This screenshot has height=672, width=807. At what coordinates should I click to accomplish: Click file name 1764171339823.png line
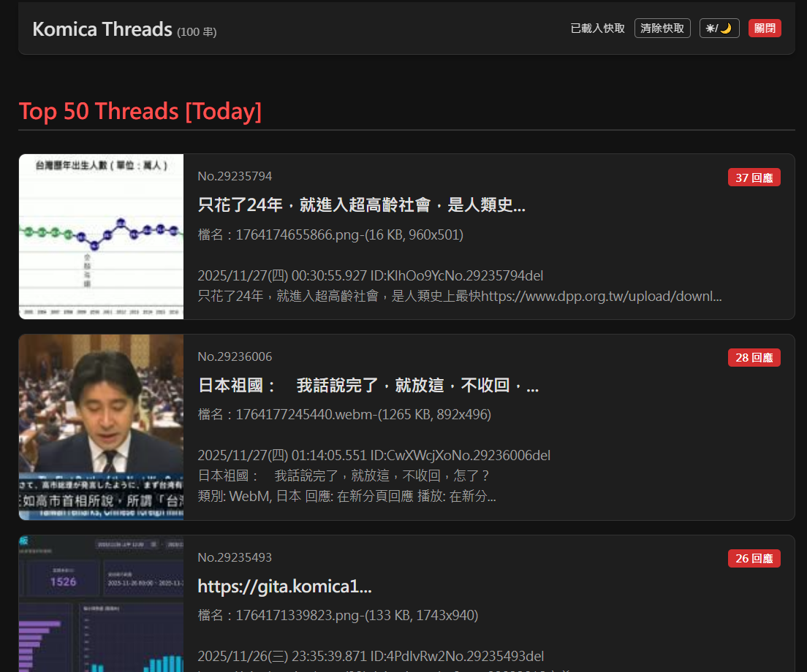pyautogui.click(x=338, y=616)
